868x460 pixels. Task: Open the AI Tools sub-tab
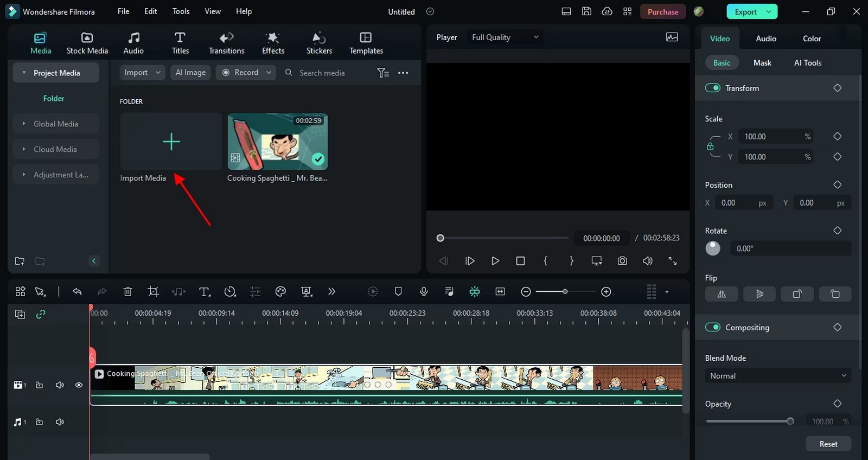808,63
